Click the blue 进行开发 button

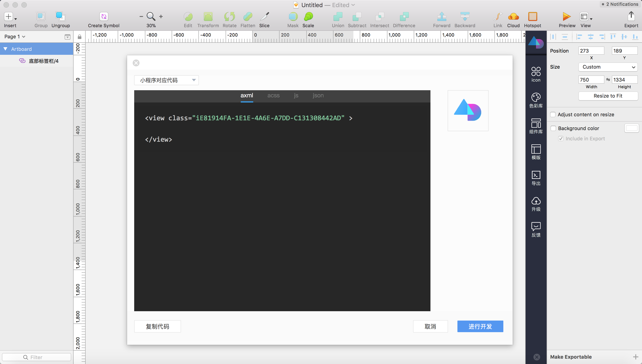click(x=480, y=326)
